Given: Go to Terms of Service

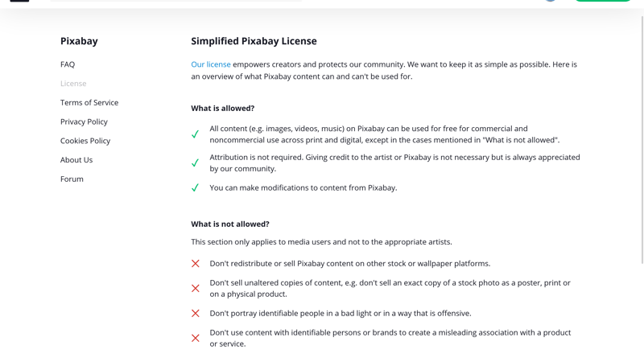Looking at the screenshot, I should pyautogui.click(x=89, y=103).
